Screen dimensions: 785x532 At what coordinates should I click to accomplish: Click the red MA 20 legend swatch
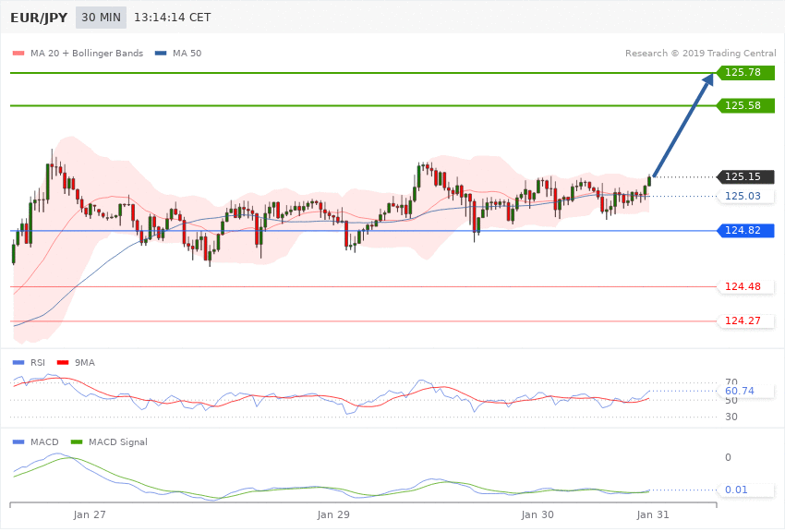coord(18,54)
